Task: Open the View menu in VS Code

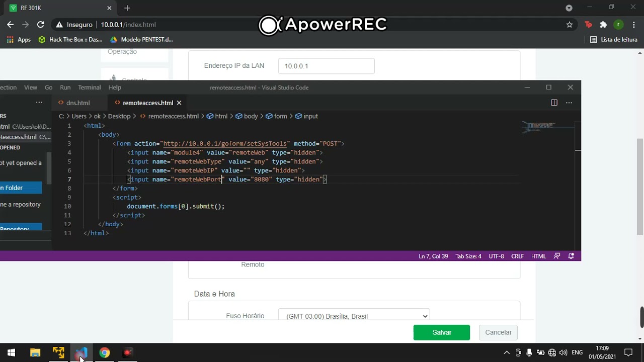Action: click(31, 87)
